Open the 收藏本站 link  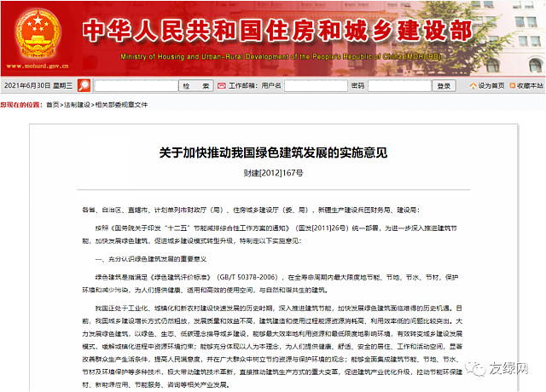[x=530, y=85]
